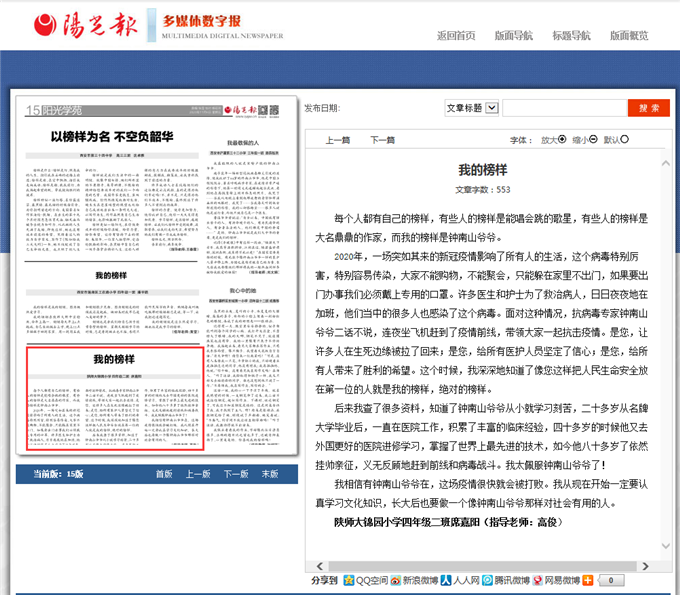Share article to 新浪微博 icon
Screen dimensions: 680x595
click(396, 580)
